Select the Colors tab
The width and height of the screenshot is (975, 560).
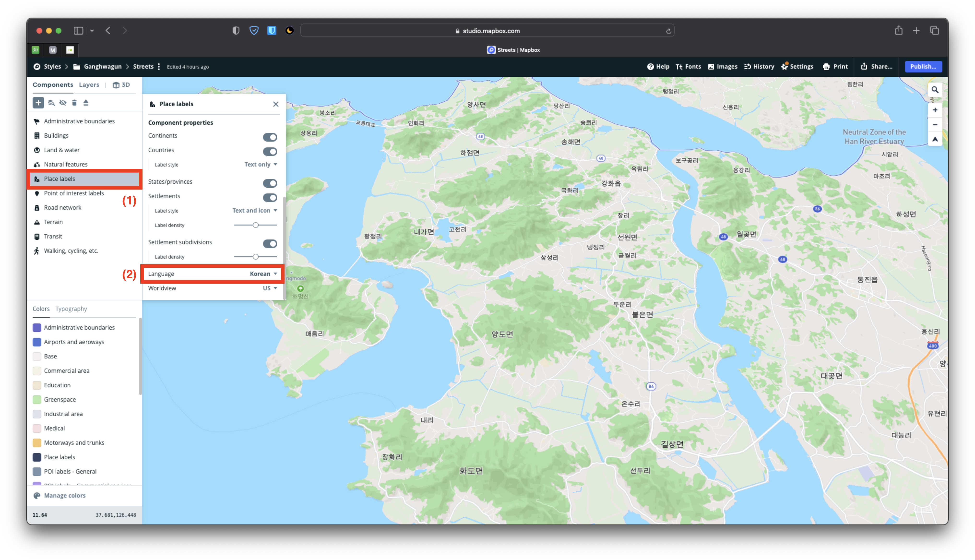click(41, 309)
